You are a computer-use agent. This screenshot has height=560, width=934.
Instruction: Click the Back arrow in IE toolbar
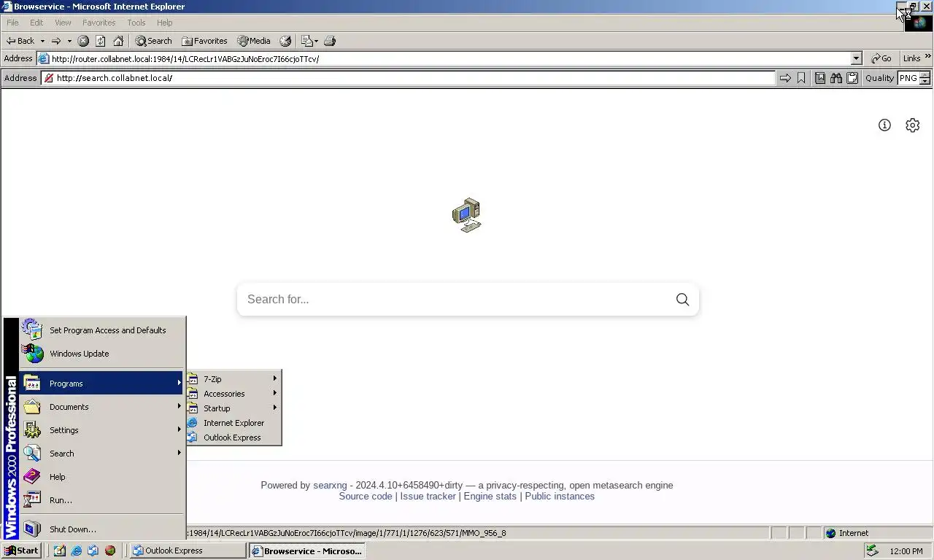tap(20, 41)
